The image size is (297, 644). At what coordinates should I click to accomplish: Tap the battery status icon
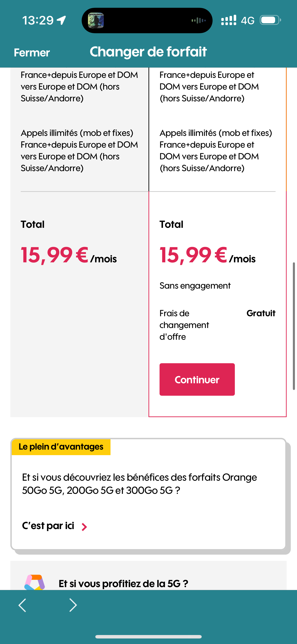[x=270, y=20]
